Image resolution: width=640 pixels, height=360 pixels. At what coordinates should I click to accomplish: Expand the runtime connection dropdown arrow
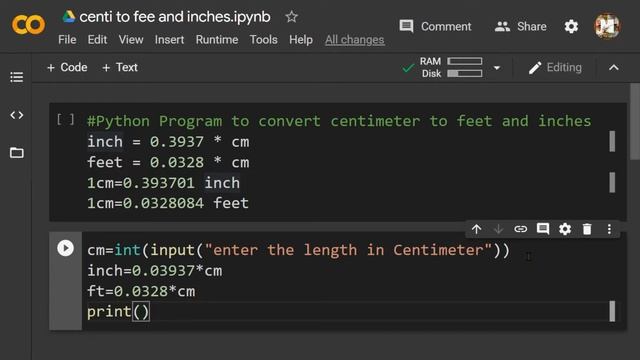pyautogui.click(x=497, y=68)
